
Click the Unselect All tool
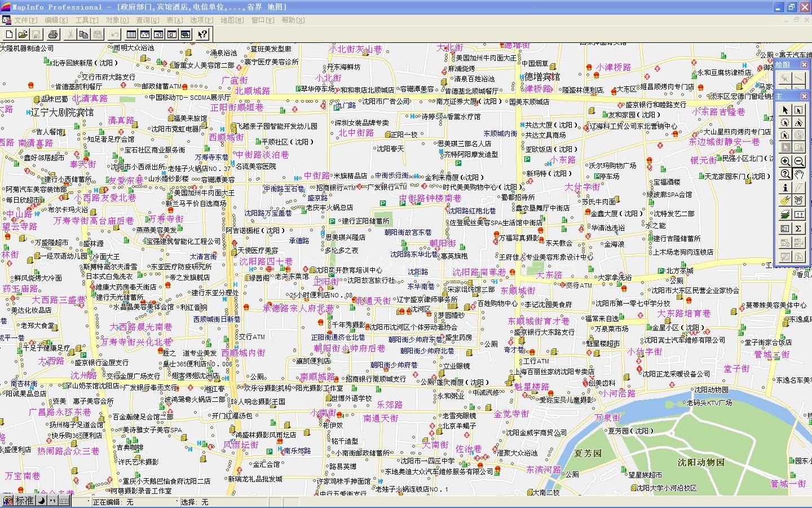(799, 135)
